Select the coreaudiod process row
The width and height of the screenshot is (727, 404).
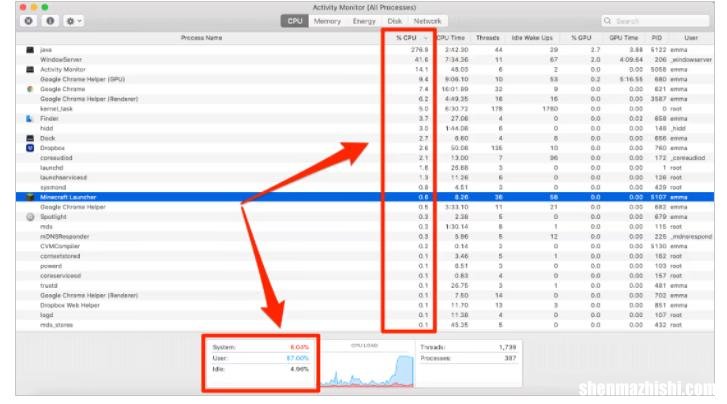coord(365,158)
